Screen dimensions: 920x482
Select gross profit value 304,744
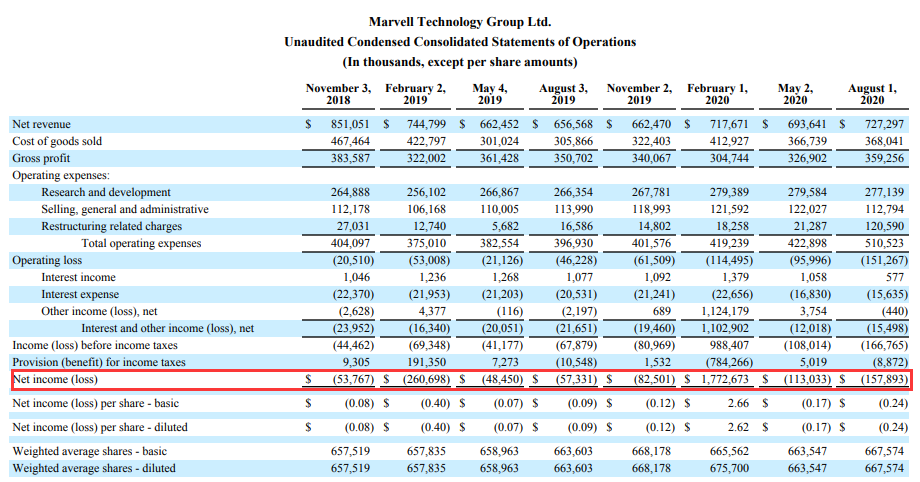(729, 159)
